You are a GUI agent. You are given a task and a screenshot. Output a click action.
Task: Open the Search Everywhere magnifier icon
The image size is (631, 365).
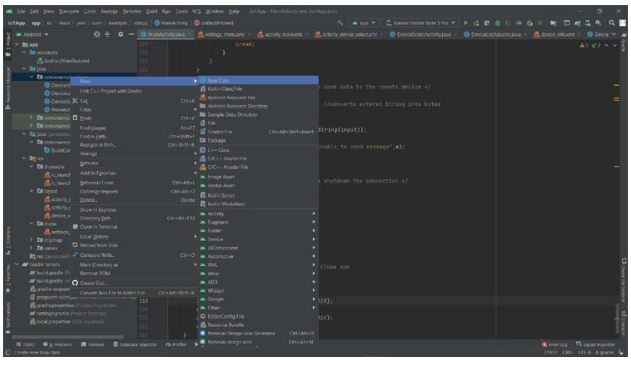612,23
